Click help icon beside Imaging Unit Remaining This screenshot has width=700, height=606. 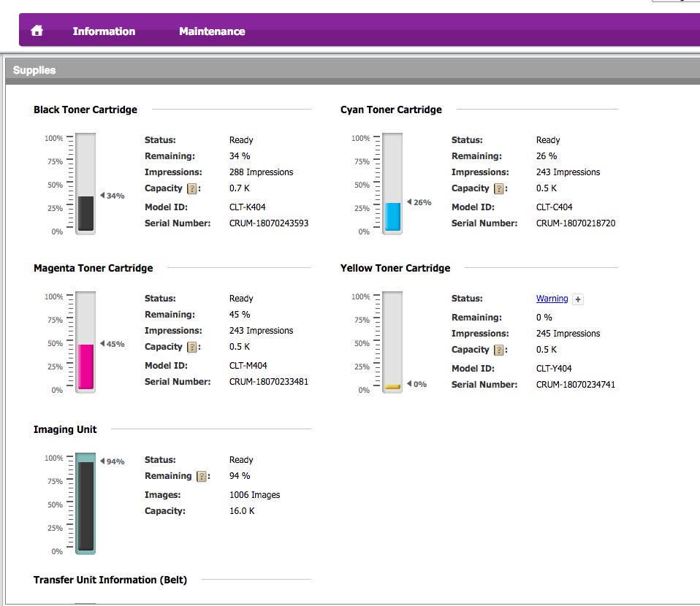(202, 477)
